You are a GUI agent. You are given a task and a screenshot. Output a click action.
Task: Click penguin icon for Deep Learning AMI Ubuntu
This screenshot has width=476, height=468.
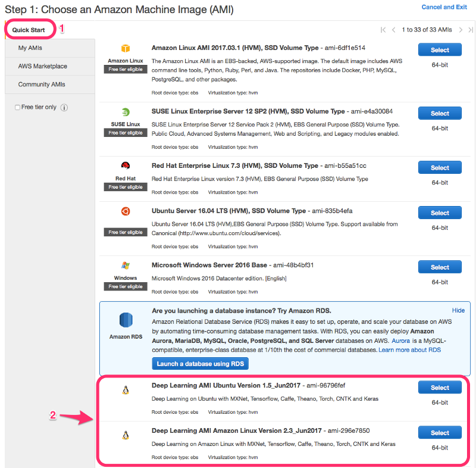click(x=126, y=390)
